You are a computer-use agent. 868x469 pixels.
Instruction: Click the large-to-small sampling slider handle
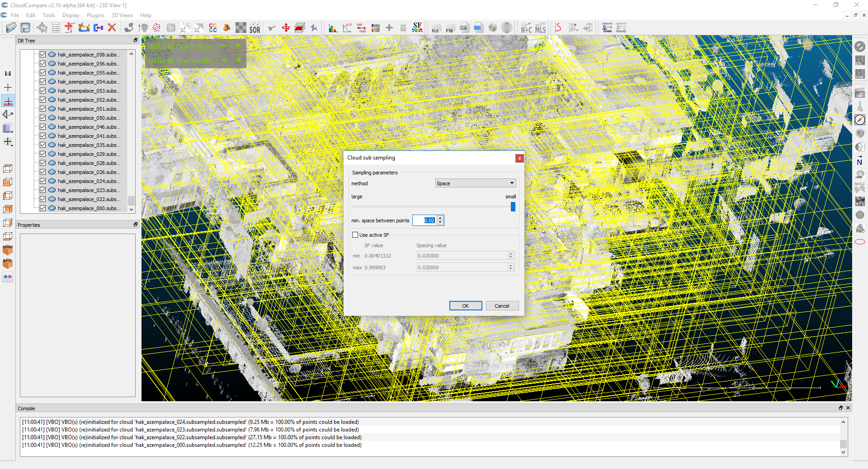coord(513,206)
